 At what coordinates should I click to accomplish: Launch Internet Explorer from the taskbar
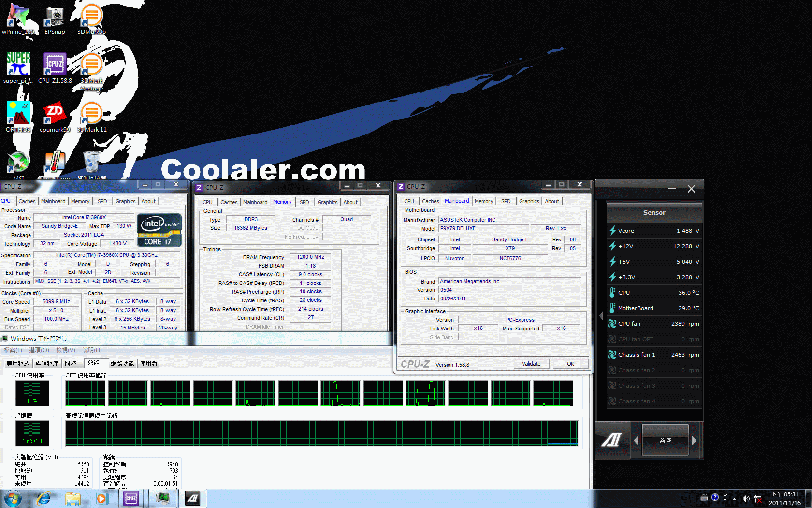pyautogui.click(x=43, y=498)
